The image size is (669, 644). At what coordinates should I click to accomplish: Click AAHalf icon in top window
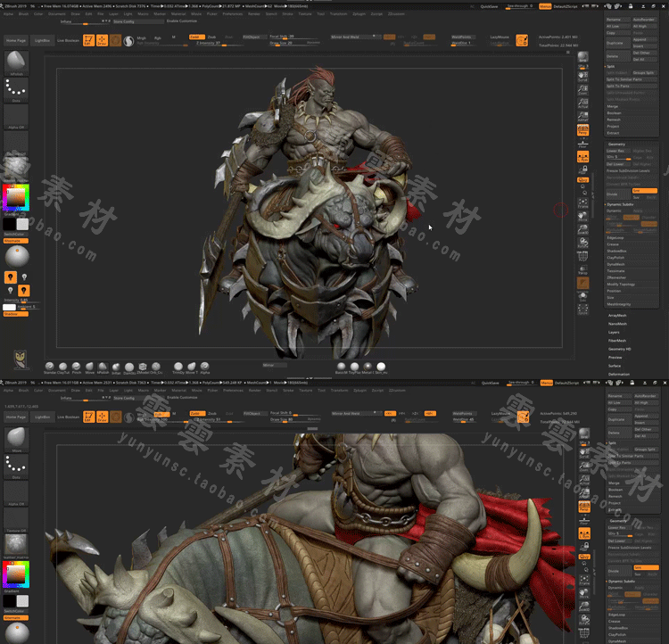pyautogui.click(x=582, y=117)
